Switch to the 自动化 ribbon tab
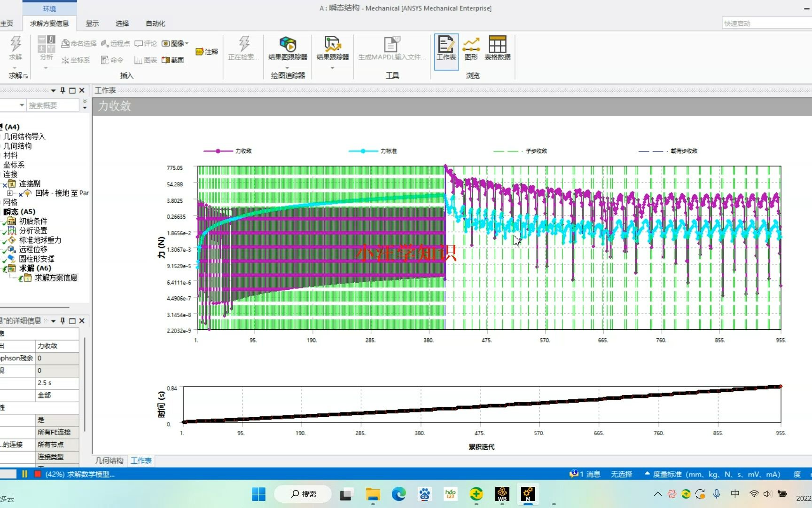 pos(155,23)
